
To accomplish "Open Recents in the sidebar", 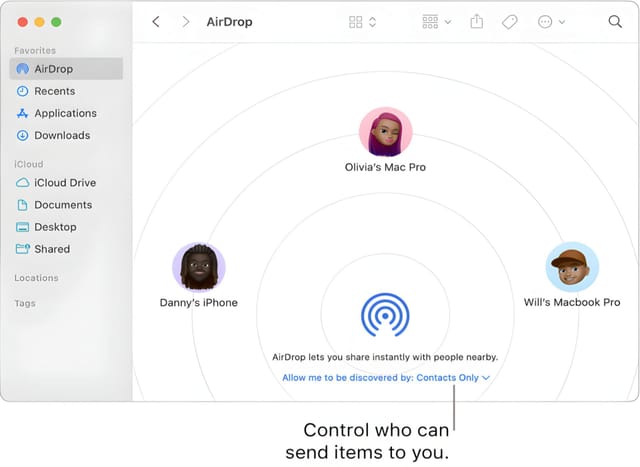I will pyautogui.click(x=54, y=91).
